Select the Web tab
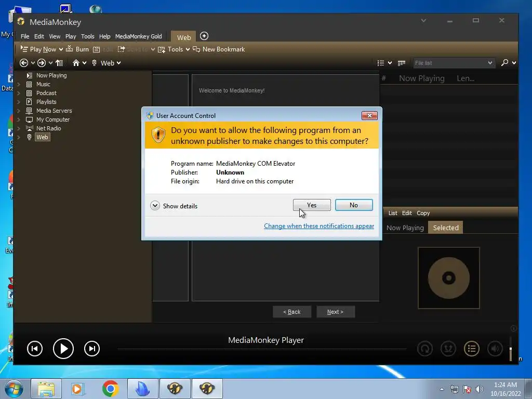 tap(183, 37)
